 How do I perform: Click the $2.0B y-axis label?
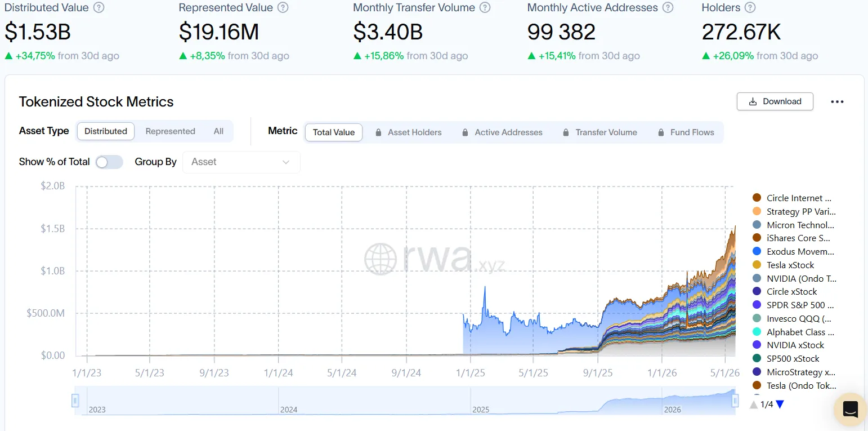point(53,186)
